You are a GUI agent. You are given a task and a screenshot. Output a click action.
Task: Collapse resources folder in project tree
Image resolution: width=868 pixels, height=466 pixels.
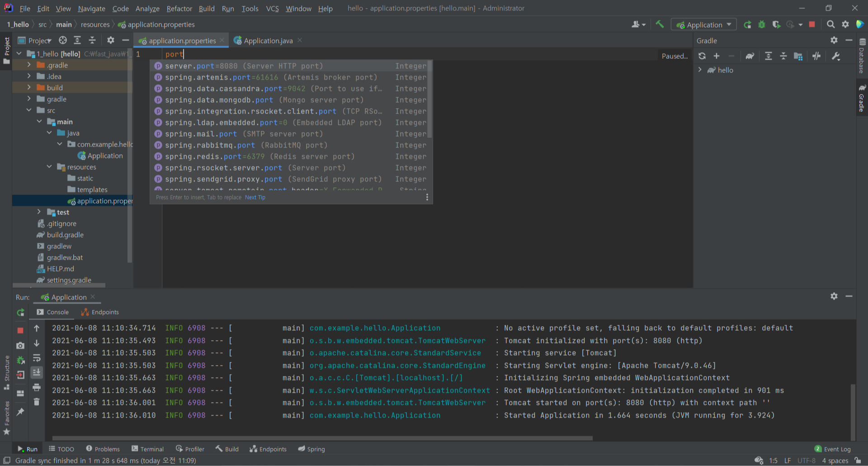[x=49, y=166]
